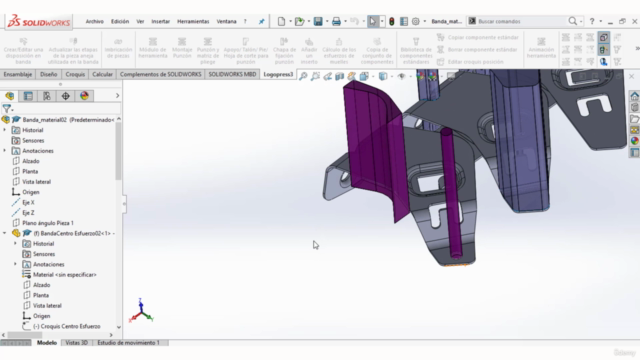The width and height of the screenshot is (640, 360).
Task: Click Biblioteca de componentes estándares
Action: coord(416,51)
